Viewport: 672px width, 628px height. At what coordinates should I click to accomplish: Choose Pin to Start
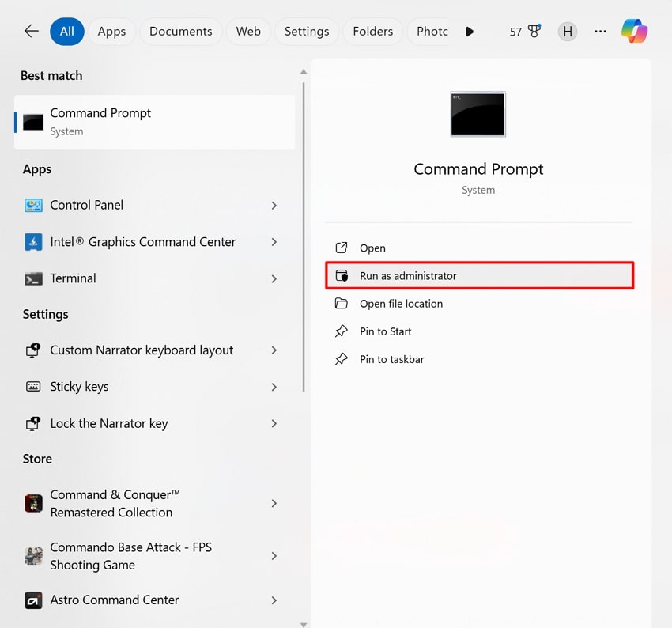click(x=480, y=331)
